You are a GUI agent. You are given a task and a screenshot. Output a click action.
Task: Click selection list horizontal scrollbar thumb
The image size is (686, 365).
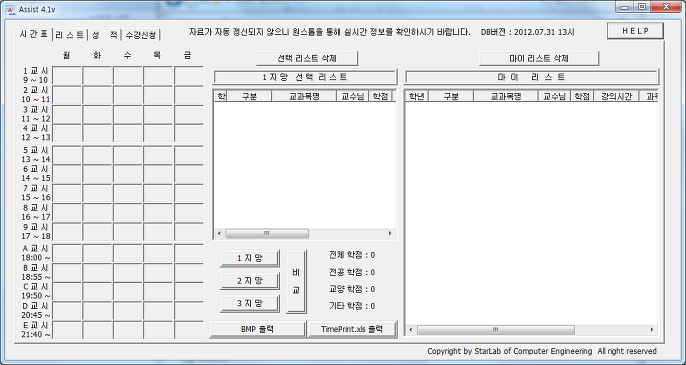[267, 234]
